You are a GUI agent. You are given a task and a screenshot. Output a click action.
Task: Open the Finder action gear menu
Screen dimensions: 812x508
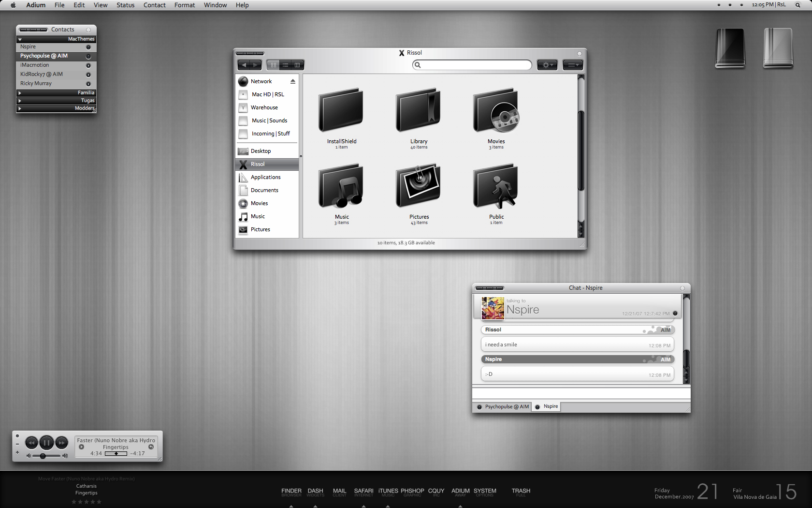coord(547,65)
